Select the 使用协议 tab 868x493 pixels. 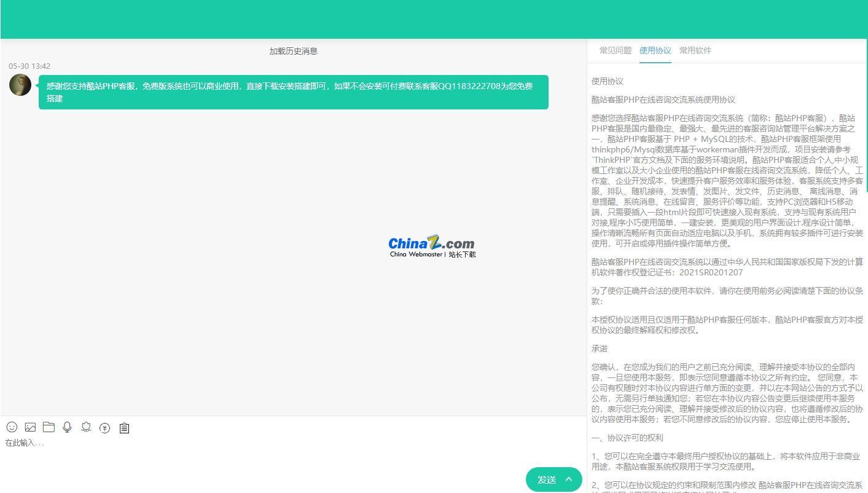tap(655, 50)
